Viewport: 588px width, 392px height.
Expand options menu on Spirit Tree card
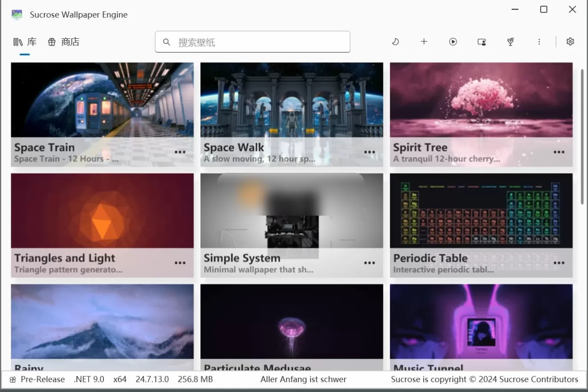(559, 152)
